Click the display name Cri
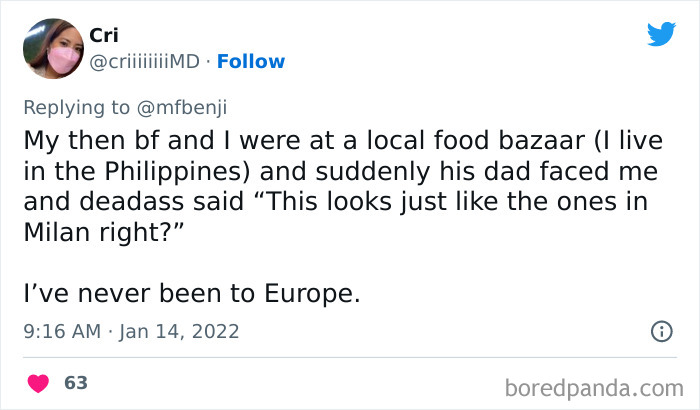This screenshot has width=700, height=410. pyautogui.click(x=104, y=35)
